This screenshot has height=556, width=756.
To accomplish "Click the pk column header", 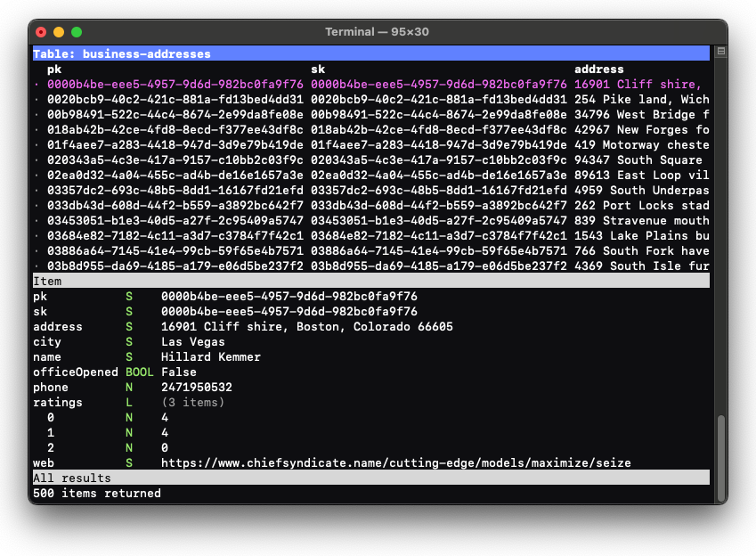I will click(x=54, y=69).
